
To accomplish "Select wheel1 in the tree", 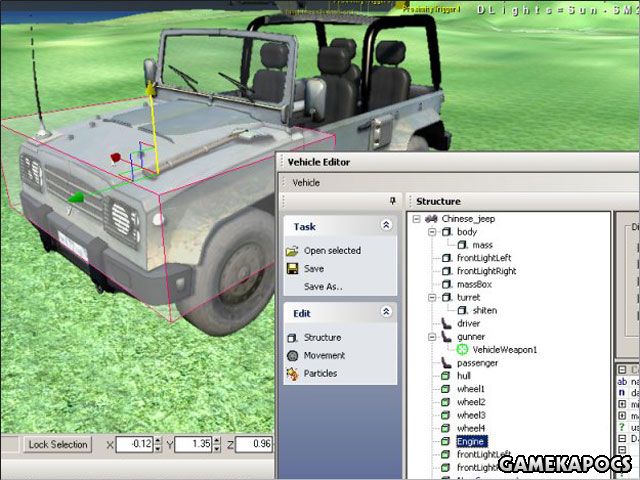I will [x=471, y=389].
